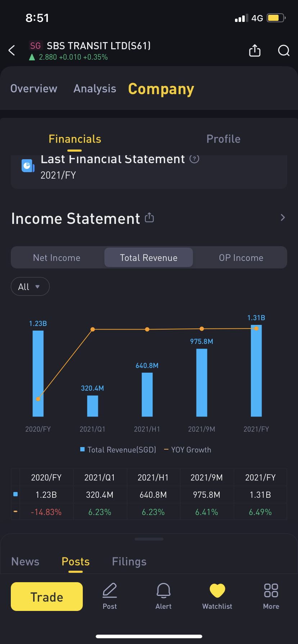Screen dimensions: 298x644
Task: Select the OP Income segment
Action: 241,258
